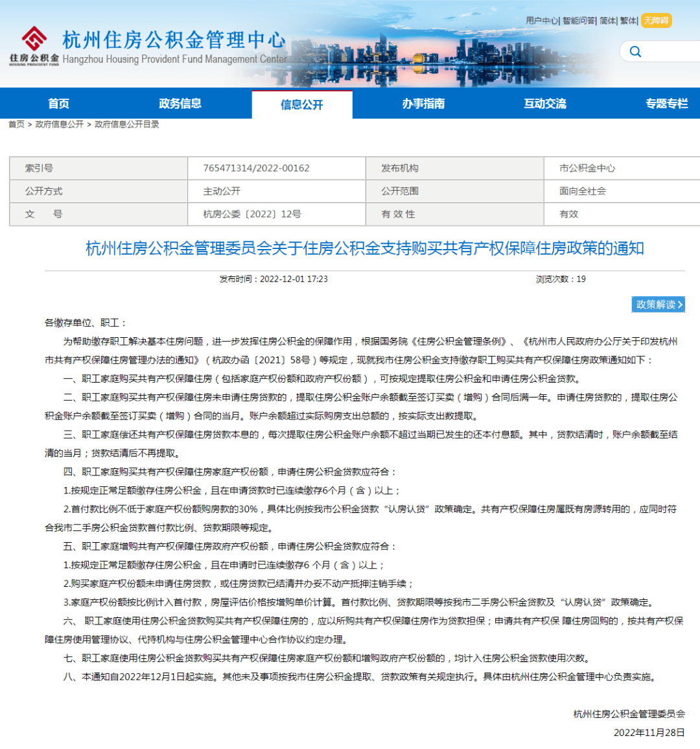The width and height of the screenshot is (700, 749).
Task: Click the magnifier search icon
Action: [635, 52]
